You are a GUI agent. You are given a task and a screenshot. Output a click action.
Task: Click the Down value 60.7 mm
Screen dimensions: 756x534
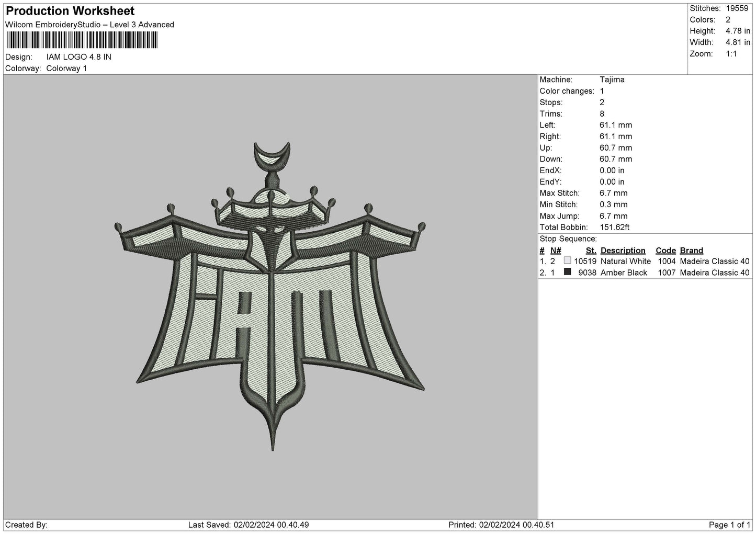pyautogui.click(x=616, y=159)
